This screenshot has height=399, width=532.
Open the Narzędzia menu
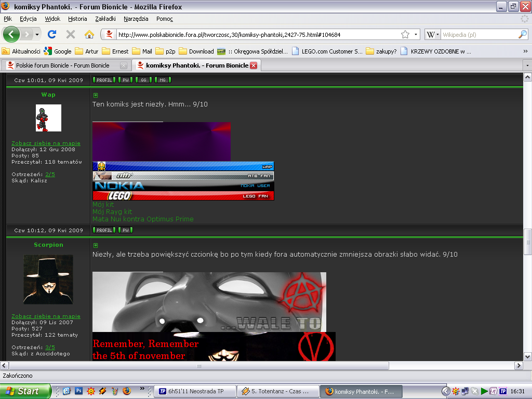[136, 19]
